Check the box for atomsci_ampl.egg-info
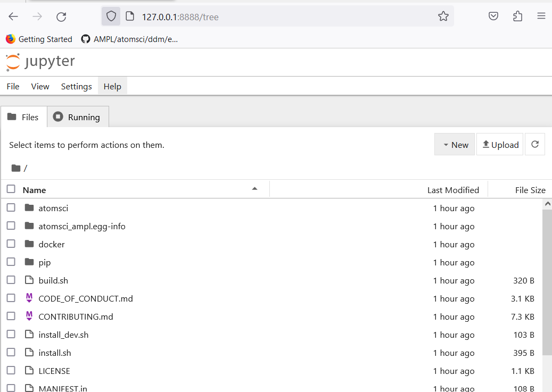 coord(11,226)
